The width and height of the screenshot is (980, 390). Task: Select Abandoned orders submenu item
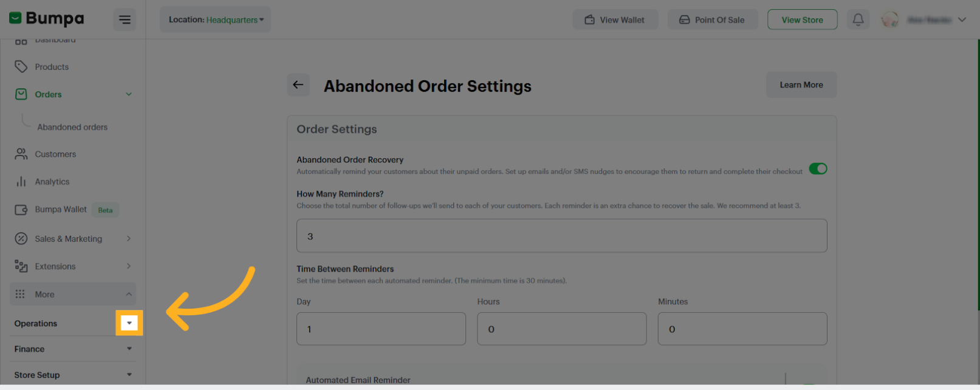pyautogui.click(x=72, y=127)
